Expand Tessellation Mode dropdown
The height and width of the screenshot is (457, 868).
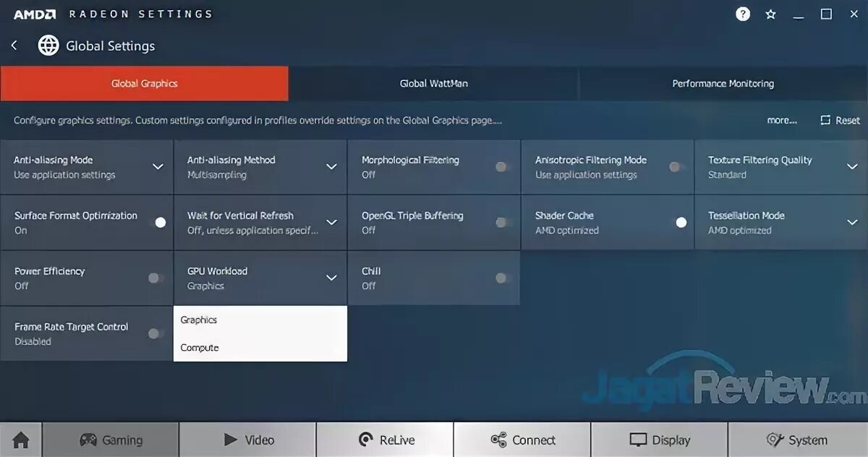click(x=852, y=223)
